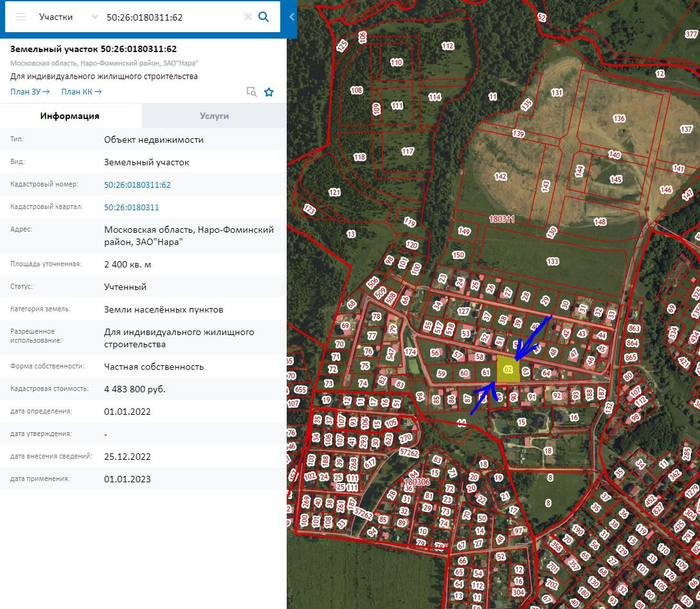The width and height of the screenshot is (700, 609).
Task: Select the highlighted yellow parcel 62
Action: (508, 370)
